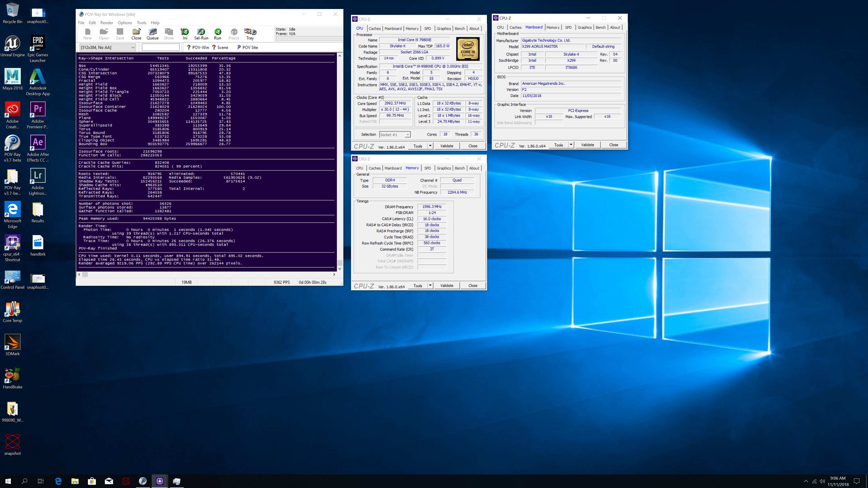The width and height of the screenshot is (868, 488).
Task: Open Bench tab in the Memory CPU-Z window
Action: coord(460,168)
